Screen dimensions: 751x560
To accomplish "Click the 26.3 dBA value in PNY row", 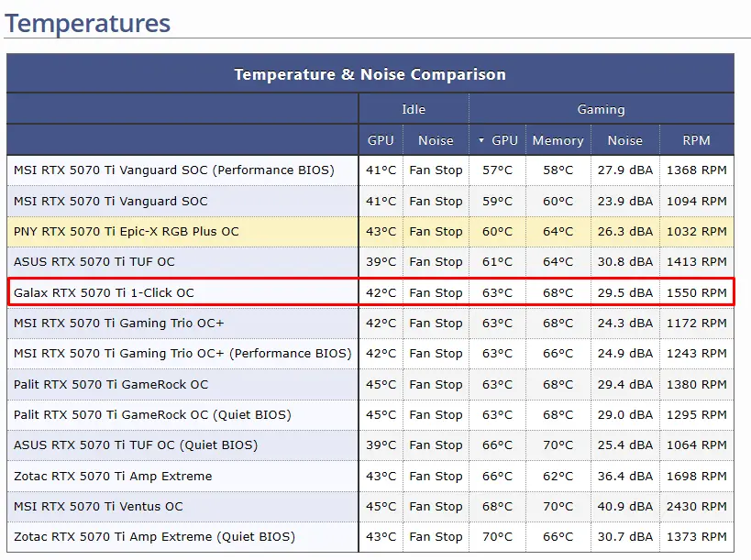I will (625, 231).
